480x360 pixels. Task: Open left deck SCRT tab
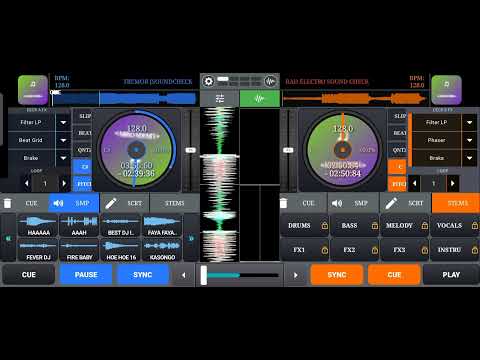[125, 203]
